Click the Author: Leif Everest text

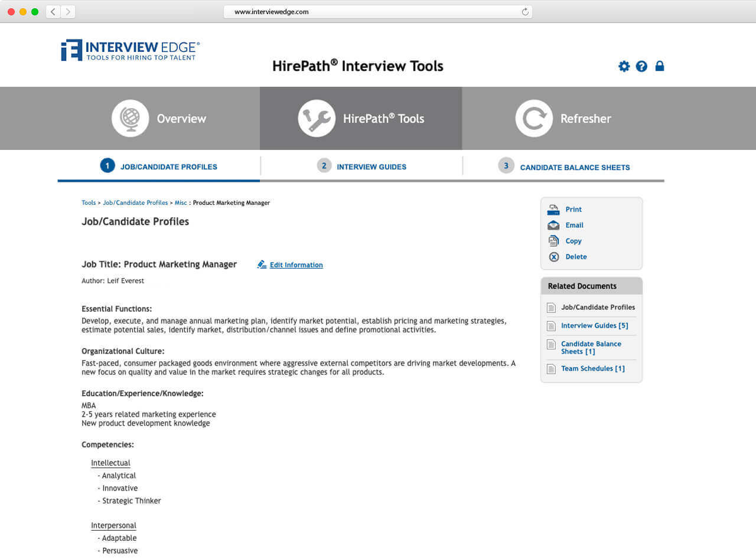click(x=113, y=281)
